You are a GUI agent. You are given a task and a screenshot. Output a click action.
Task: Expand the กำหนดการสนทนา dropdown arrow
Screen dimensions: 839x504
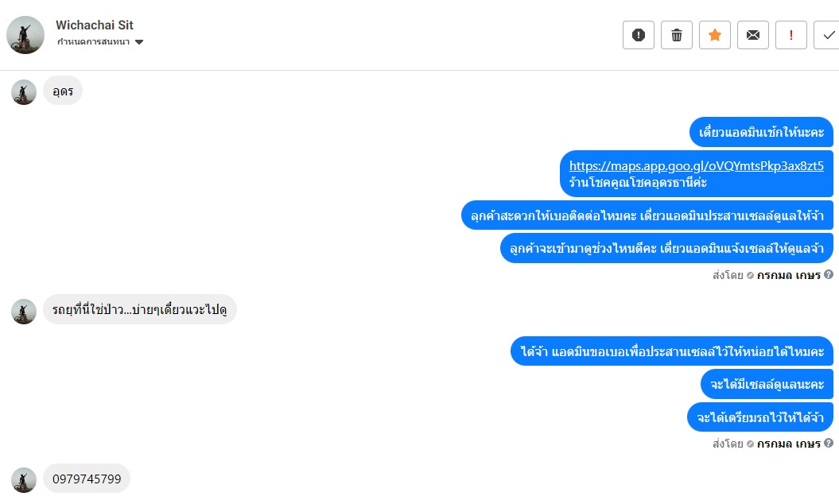tap(139, 42)
